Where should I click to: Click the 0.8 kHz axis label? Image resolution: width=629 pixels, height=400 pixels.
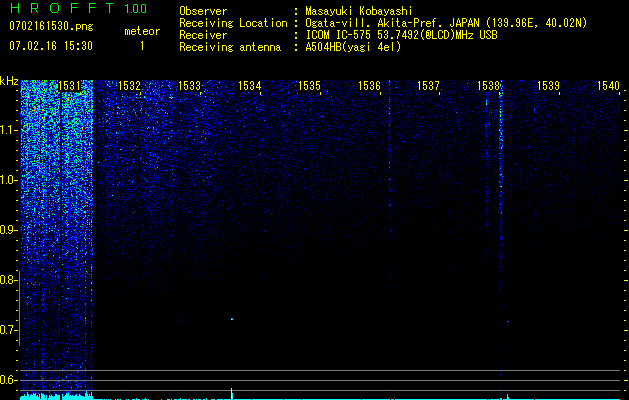click(8, 280)
